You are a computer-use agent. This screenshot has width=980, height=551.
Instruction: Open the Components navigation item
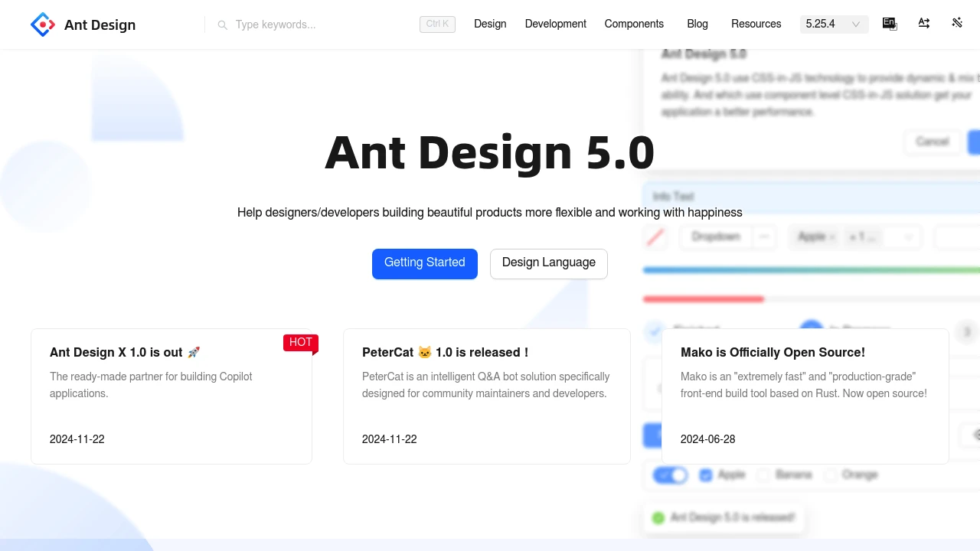click(x=634, y=24)
